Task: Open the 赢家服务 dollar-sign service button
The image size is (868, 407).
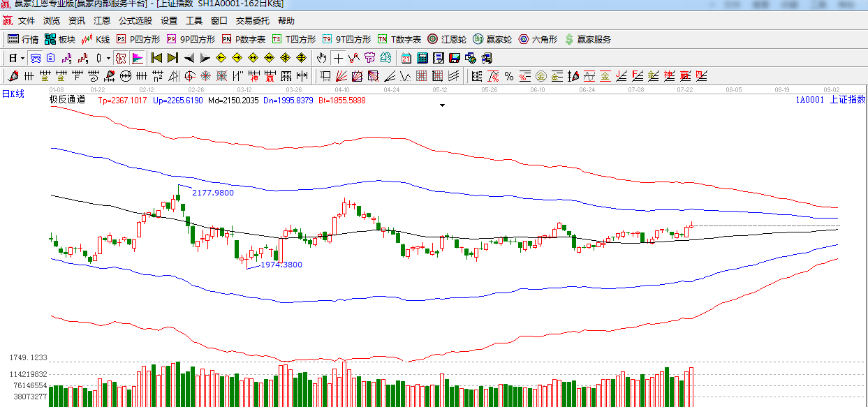Action: 587,39
